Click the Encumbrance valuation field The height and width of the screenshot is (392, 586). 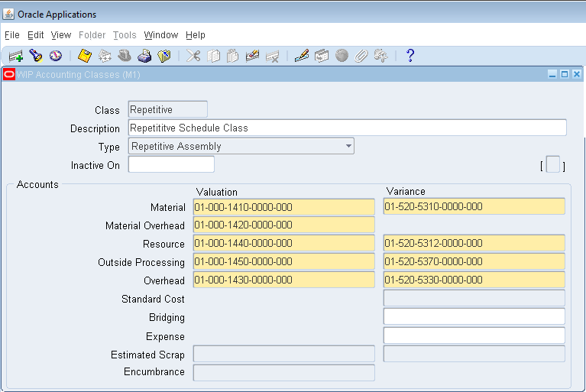pyautogui.click(x=284, y=373)
